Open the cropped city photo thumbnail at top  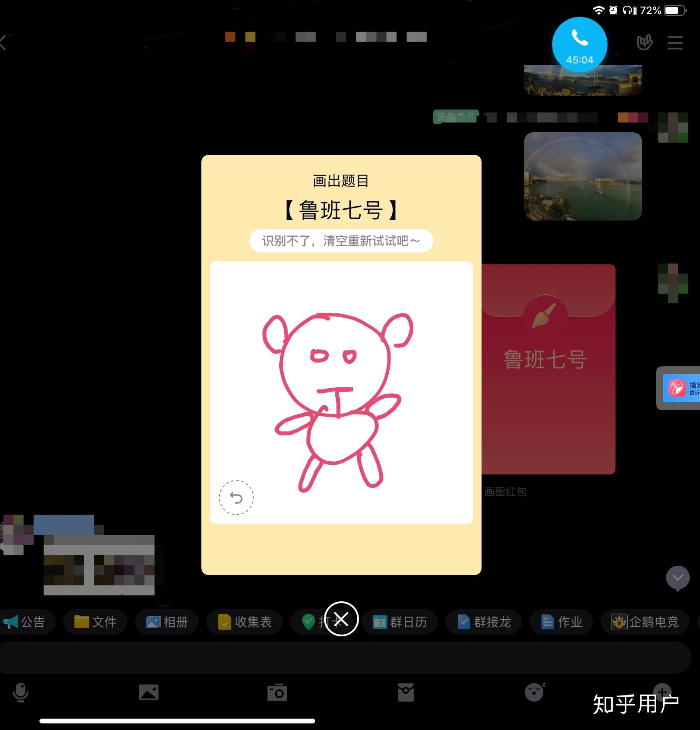(x=583, y=80)
